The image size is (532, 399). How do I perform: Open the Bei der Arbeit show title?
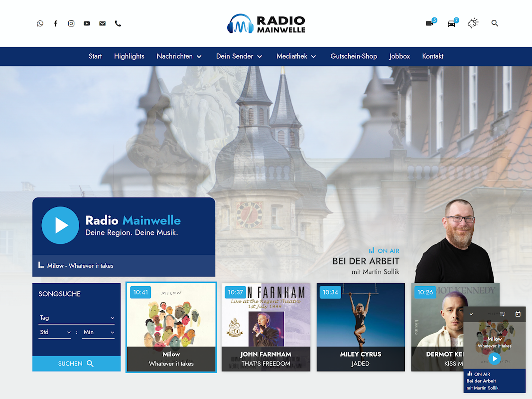(366, 261)
